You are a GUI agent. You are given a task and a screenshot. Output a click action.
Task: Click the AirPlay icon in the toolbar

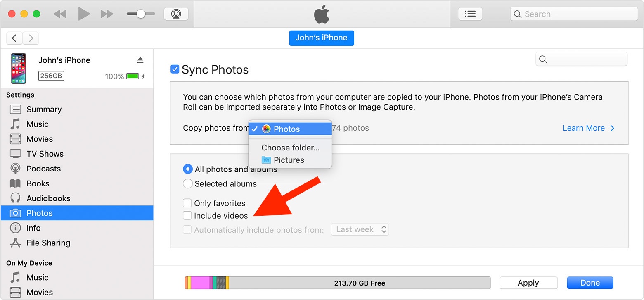click(x=176, y=13)
